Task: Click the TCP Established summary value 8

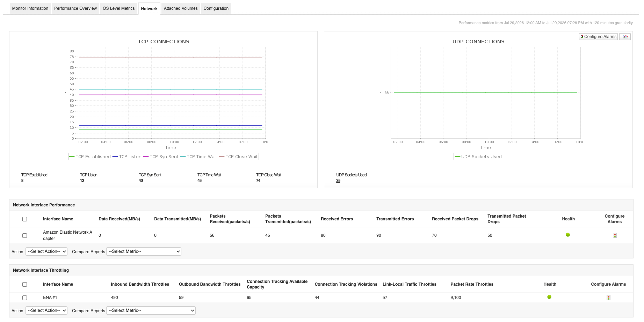Action: 22,181
